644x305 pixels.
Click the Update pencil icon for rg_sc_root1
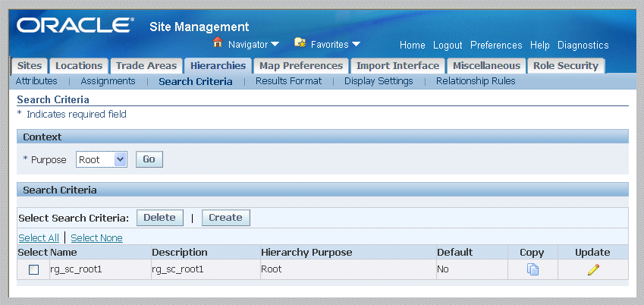tap(593, 269)
